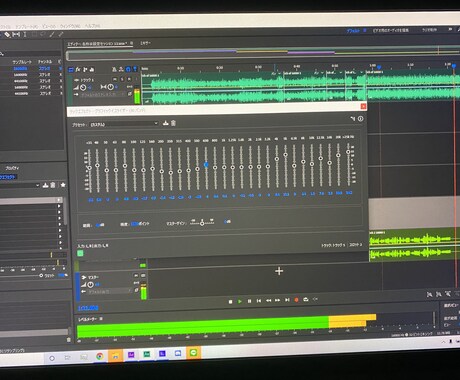Viewport: 460px width, 380px height.
Task: Show hidden system tray icons
Action: pyautogui.click(x=444, y=342)
